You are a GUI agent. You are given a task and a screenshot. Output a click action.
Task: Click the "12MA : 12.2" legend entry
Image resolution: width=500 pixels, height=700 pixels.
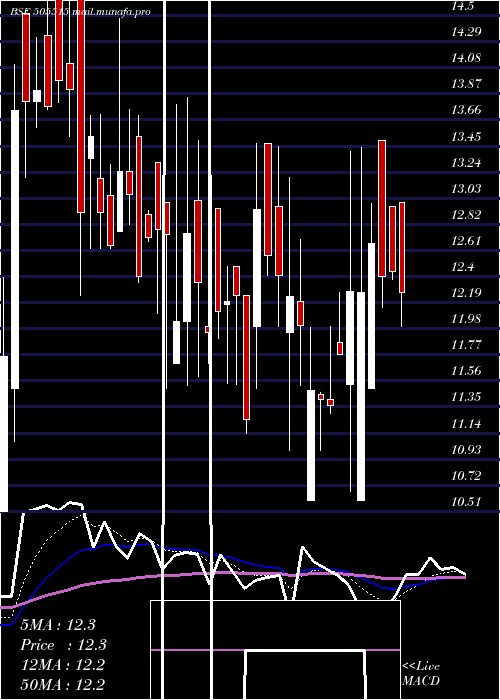click(62, 665)
